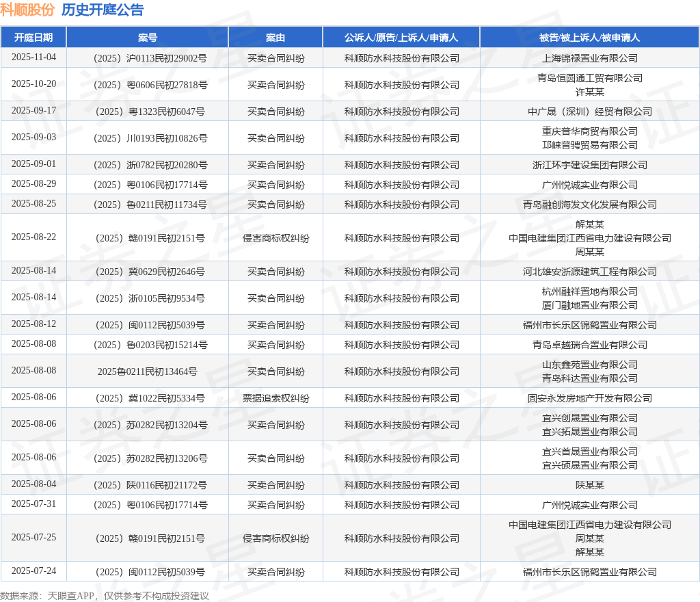Click case number 浙0782民初20280号
Image resolution: width=700 pixels, height=602 pixels.
(150, 165)
